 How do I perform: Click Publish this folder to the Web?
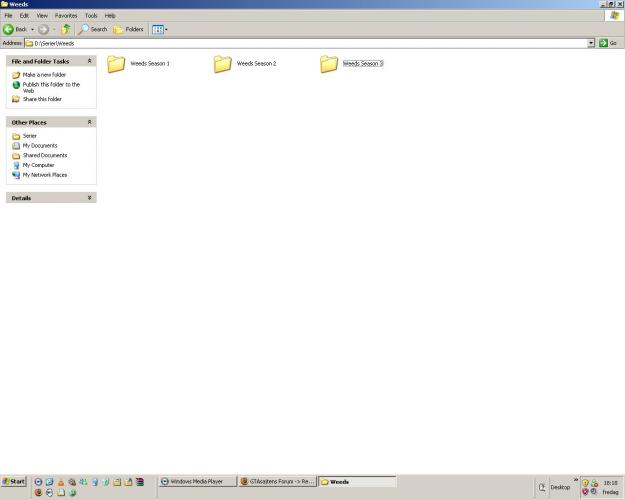[x=51, y=87]
